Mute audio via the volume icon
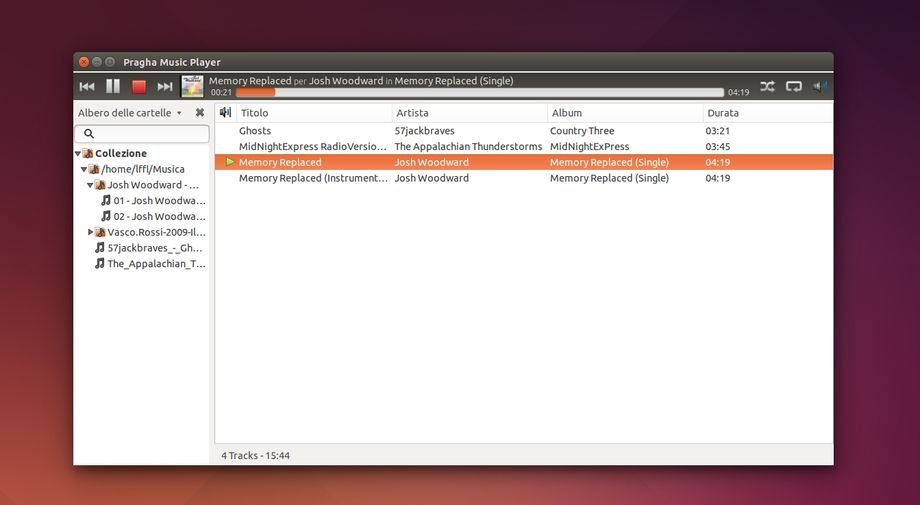Screen dimensions: 920x505 pos(820,87)
